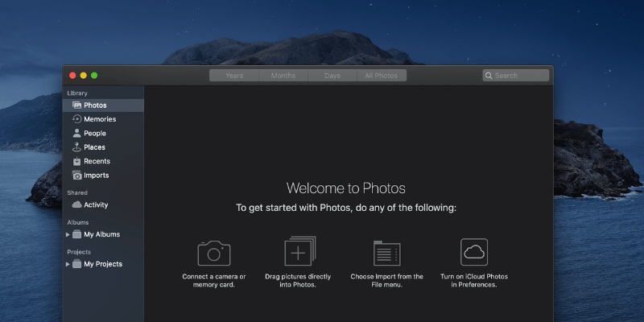
Task: Click the People silhouette icon
Action: tap(76, 133)
